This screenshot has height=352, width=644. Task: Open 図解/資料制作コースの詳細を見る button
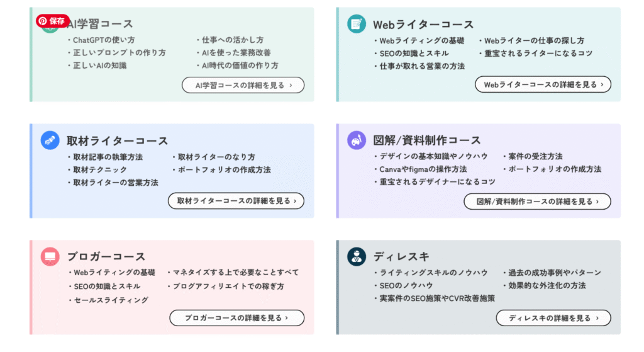point(537,202)
